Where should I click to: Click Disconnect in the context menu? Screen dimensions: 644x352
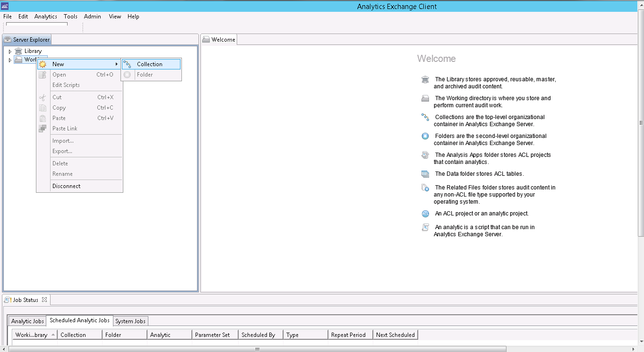click(x=79, y=186)
